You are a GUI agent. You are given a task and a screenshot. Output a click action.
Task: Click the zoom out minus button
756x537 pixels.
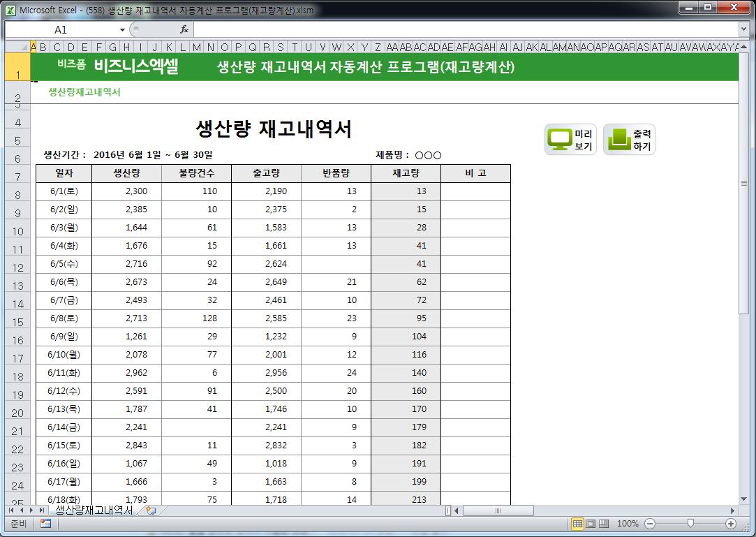tap(650, 524)
